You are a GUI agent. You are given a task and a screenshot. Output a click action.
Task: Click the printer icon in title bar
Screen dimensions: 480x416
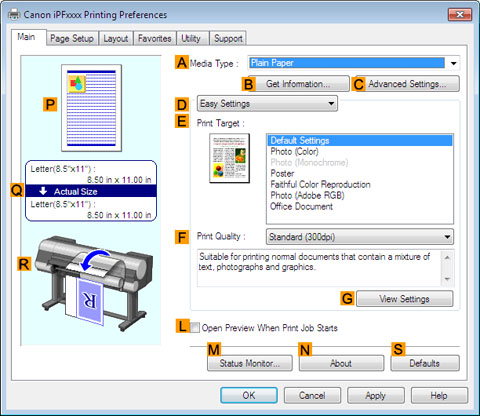14,15
